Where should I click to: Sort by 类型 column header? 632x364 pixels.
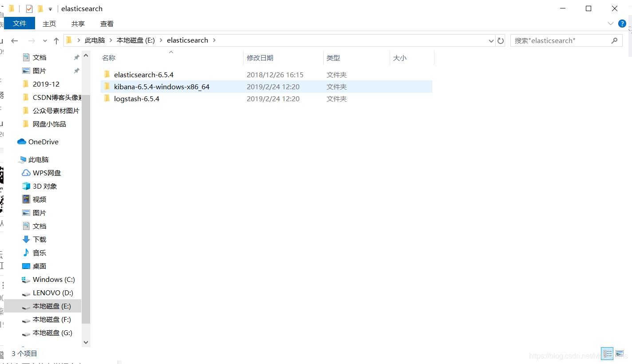tap(333, 58)
